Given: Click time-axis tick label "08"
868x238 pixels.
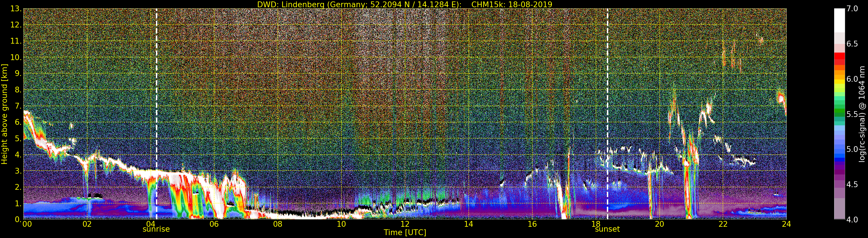Looking at the screenshot, I should coord(278,224).
